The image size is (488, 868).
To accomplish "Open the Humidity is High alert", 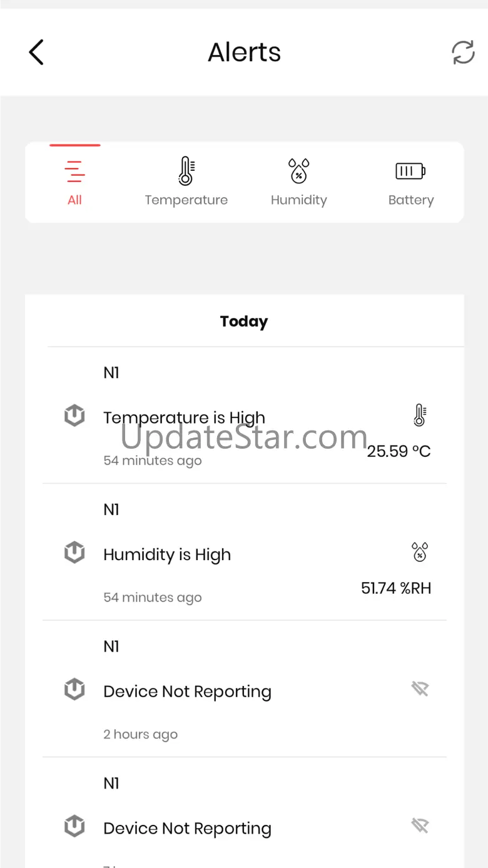I will click(x=167, y=555).
